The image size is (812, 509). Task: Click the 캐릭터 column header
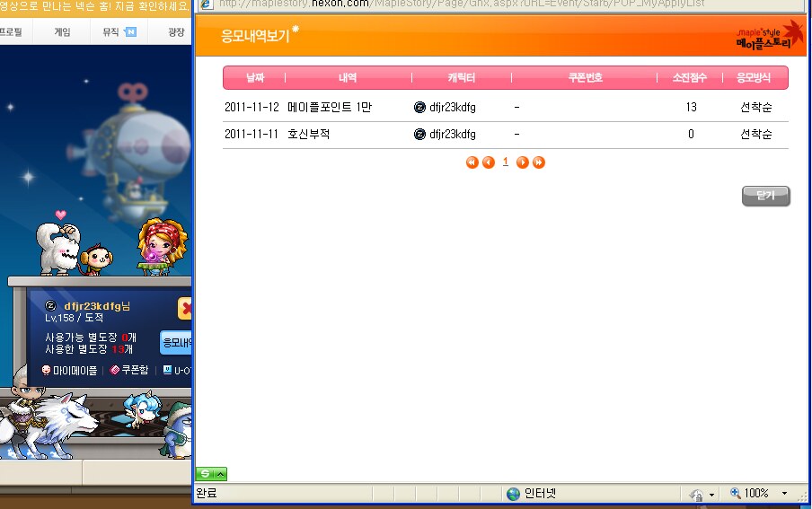tap(462, 78)
